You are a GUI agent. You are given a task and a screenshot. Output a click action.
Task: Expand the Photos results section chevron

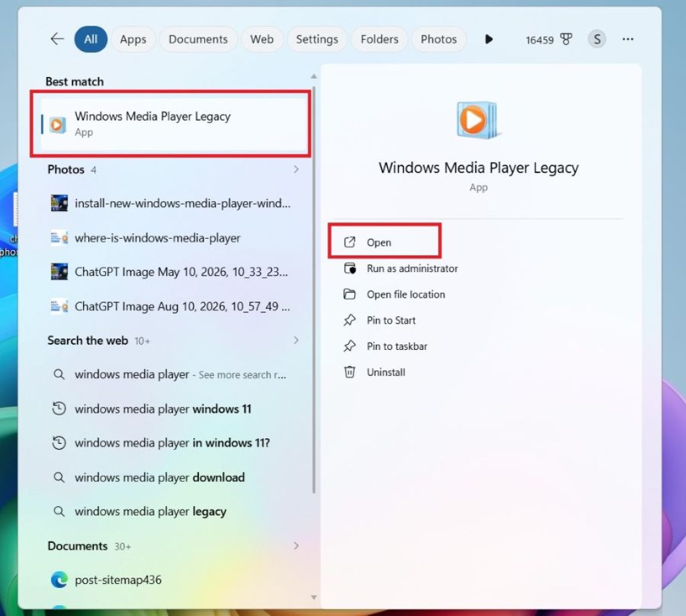(296, 170)
